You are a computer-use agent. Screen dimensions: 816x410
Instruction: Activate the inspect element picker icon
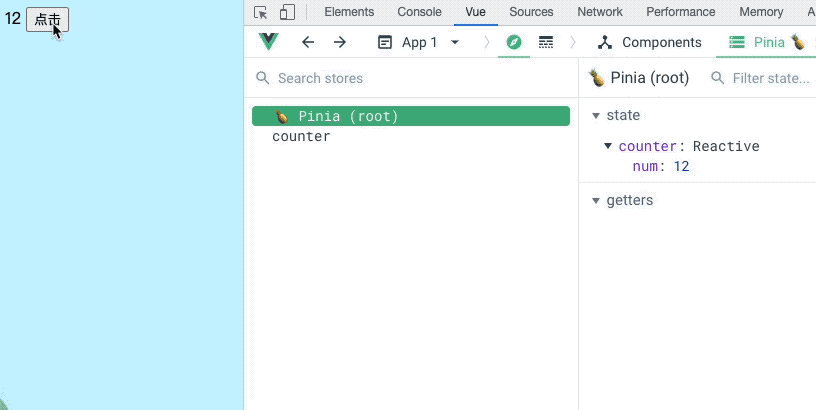click(260, 12)
